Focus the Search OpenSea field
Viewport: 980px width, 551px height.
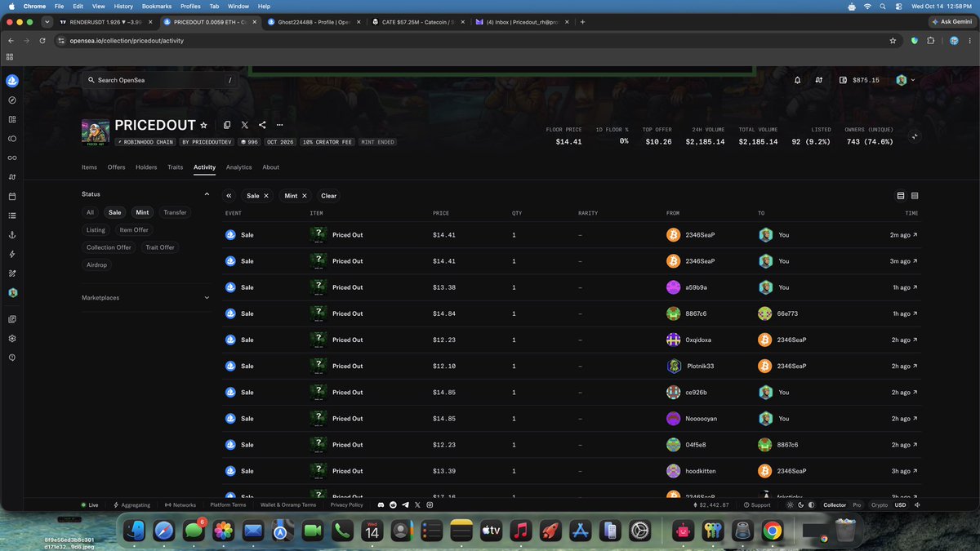159,80
